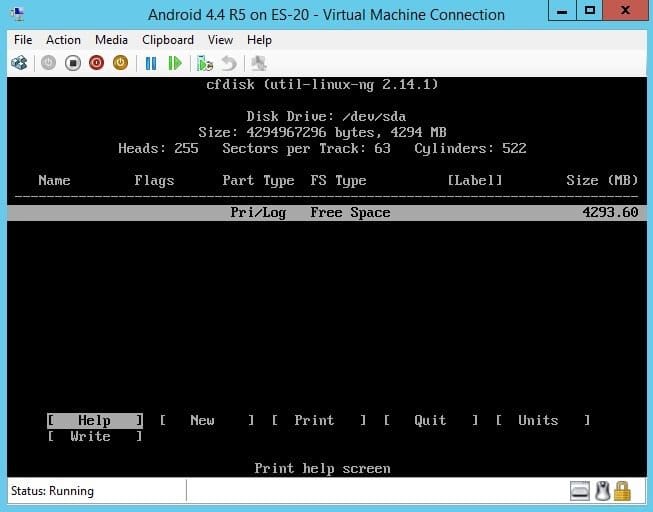The image size is (653, 512).
Task: Turn off the VM with the stop icon
Action: (x=73, y=63)
